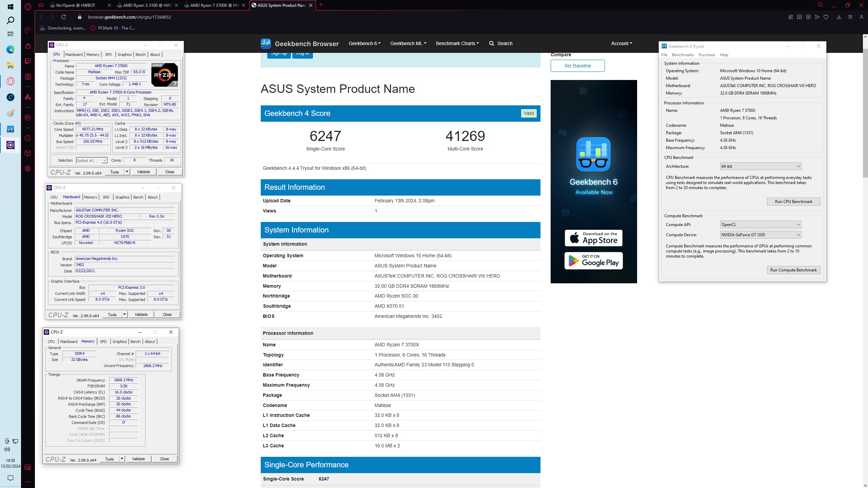
Task: Click the Run Compute Benchmark button
Action: pos(793,270)
